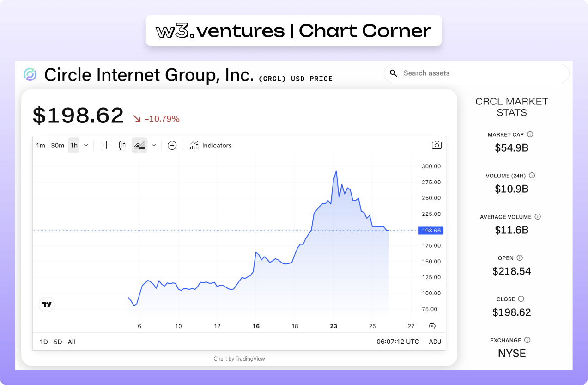Click the compare or add symbol icon
Image resolution: width=588 pixels, height=385 pixels.
click(x=172, y=145)
